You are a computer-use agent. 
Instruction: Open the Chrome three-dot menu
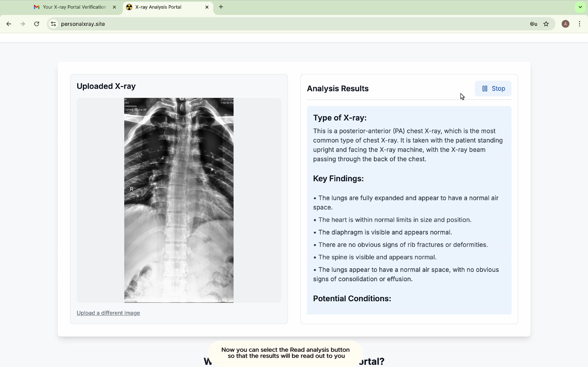pos(580,24)
